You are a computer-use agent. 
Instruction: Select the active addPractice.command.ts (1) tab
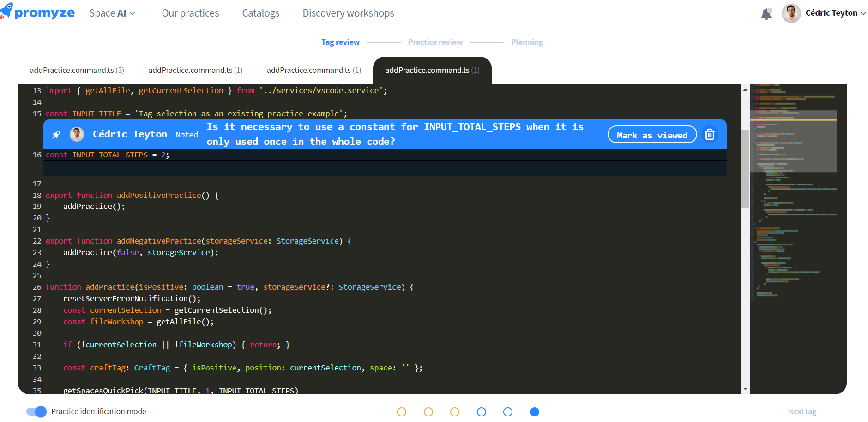[432, 70]
